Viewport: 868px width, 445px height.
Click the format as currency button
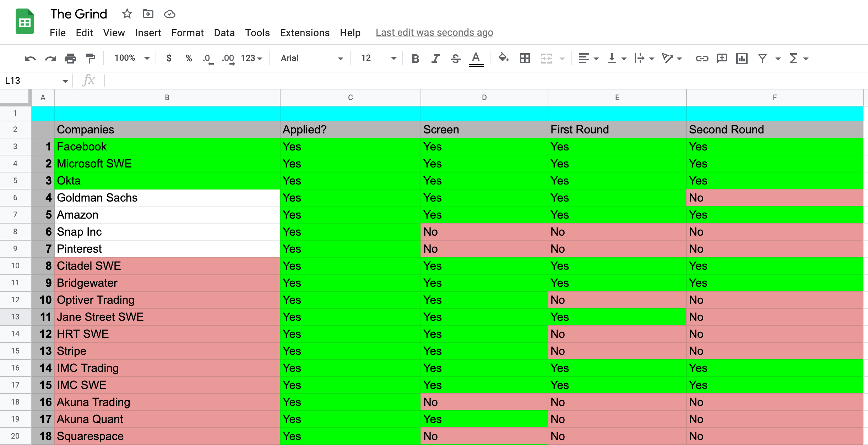point(169,58)
